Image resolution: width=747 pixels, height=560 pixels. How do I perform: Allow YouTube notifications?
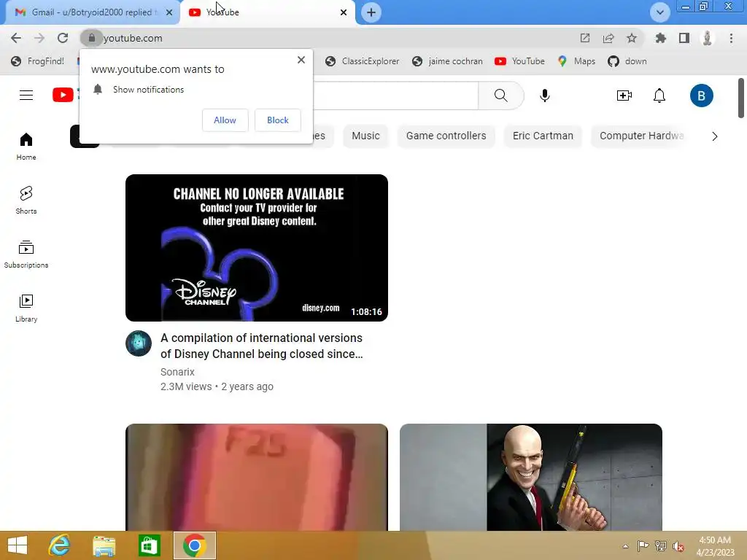click(225, 120)
